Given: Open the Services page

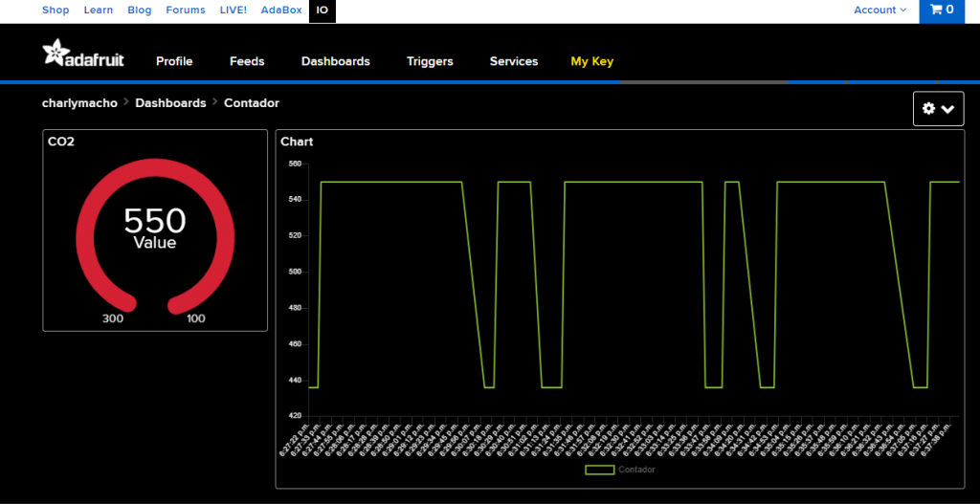Looking at the screenshot, I should (x=514, y=61).
